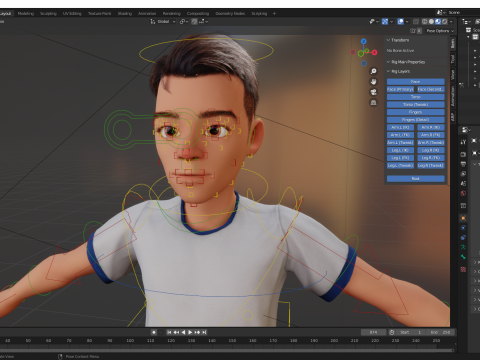Click frame 150 on the timeline ruler
The height and width of the screenshot is (360, 480).
click(x=232, y=341)
